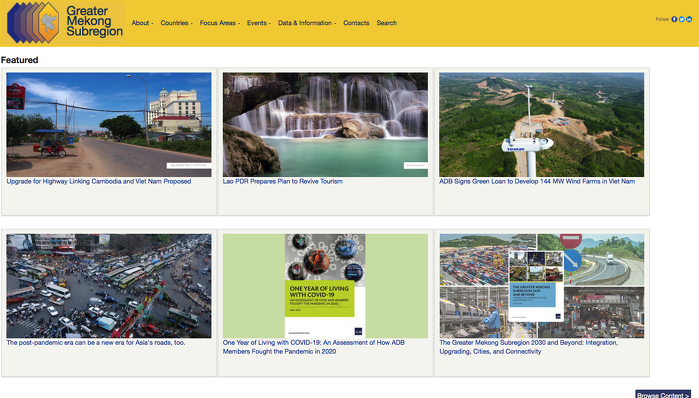Expand the About dropdown menu
The height and width of the screenshot is (398, 699).
click(x=142, y=23)
